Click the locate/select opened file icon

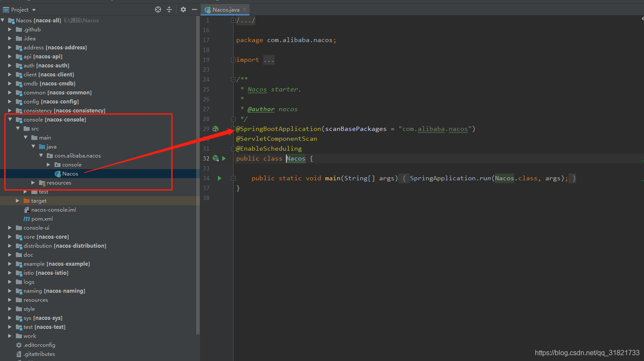click(158, 9)
